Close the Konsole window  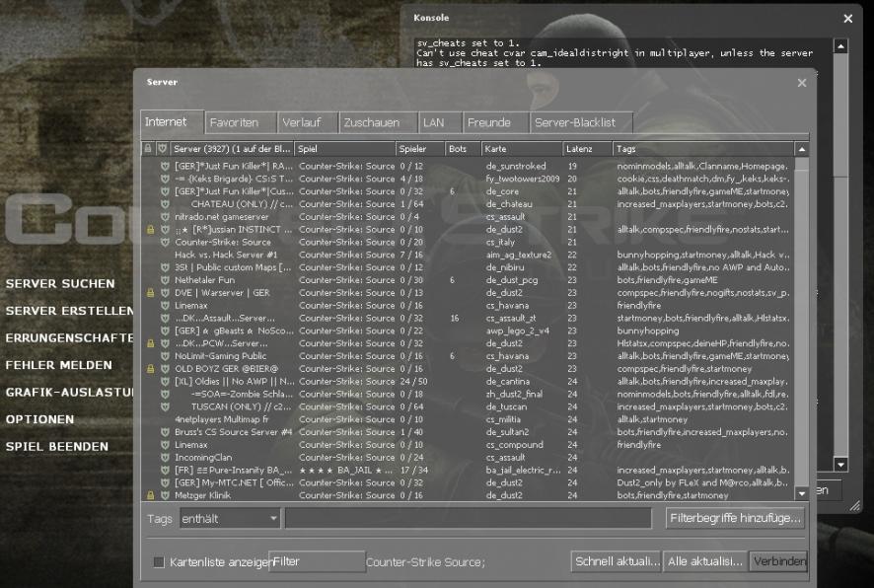(x=847, y=19)
